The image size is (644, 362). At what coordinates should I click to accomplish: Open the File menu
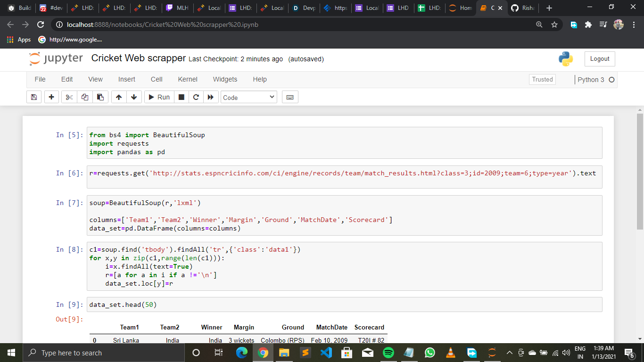pyautogui.click(x=40, y=79)
